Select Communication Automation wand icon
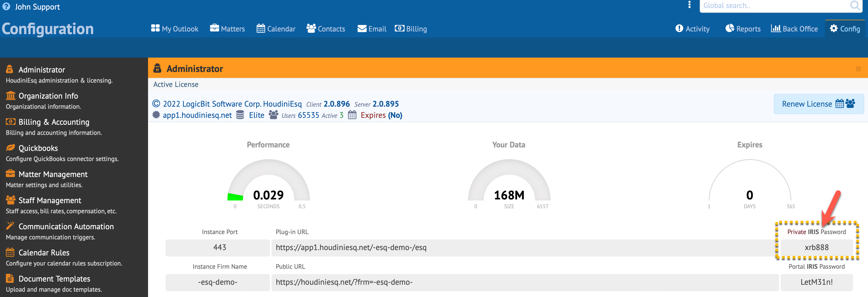Screen dimensions: 868x297 click(10, 226)
